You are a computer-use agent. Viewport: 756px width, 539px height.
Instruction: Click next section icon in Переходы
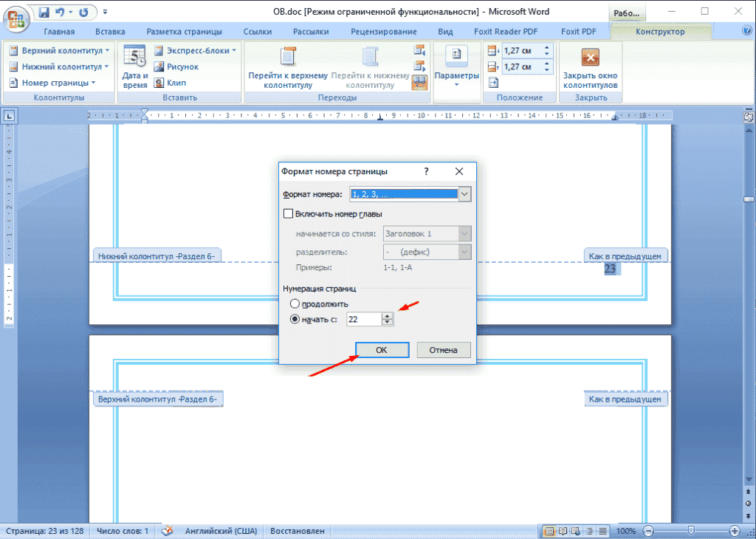419,66
